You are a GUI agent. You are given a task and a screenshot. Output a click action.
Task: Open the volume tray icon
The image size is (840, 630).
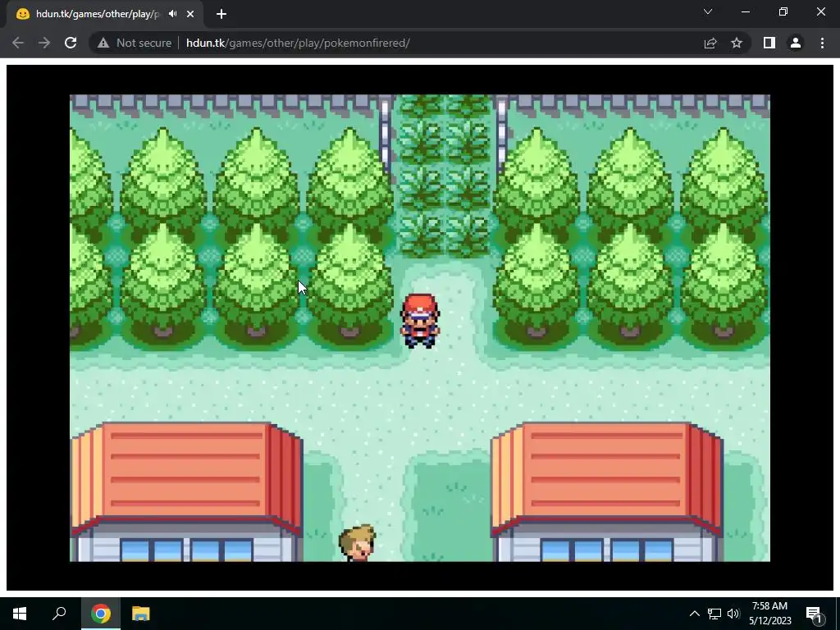click(x=733, y=614)
